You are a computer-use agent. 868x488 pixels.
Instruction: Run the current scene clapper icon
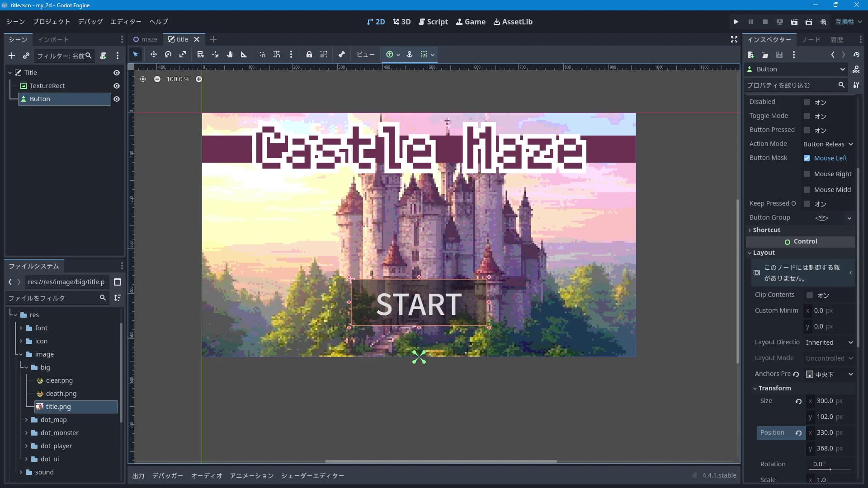tap(794, 22)
